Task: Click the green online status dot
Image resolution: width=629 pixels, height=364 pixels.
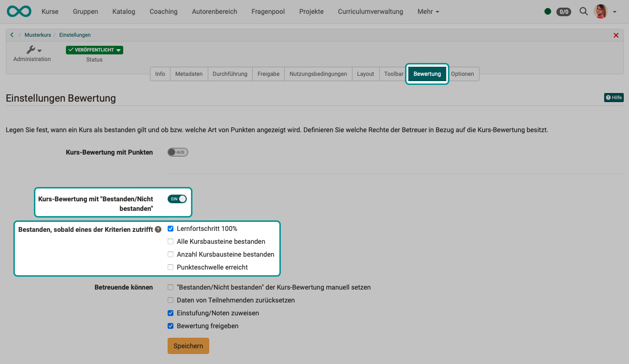Action: (548, 11)
